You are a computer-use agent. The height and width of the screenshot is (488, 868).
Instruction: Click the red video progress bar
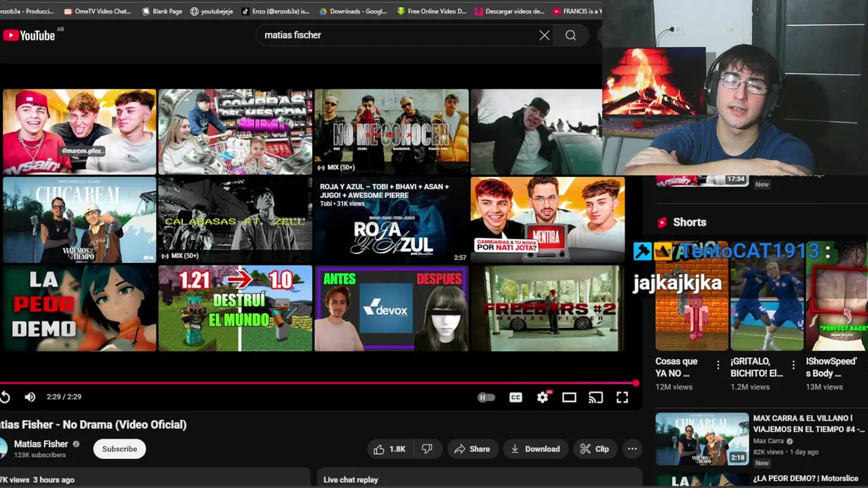click(x=319, y=383)
